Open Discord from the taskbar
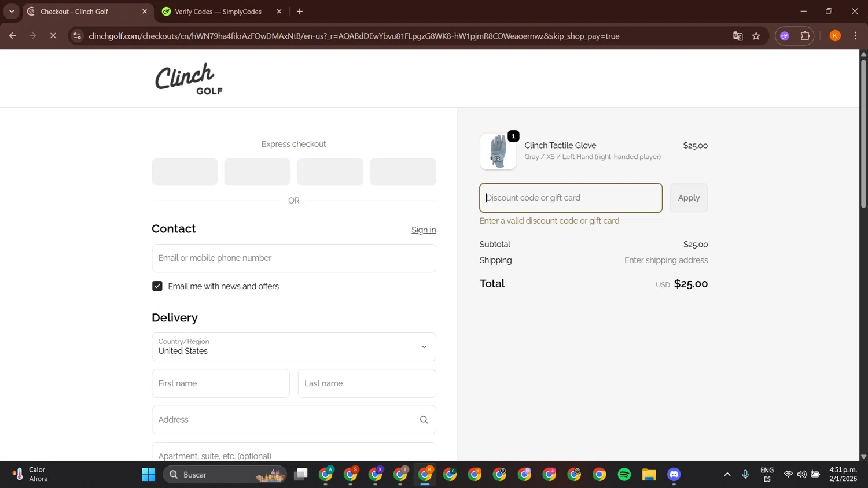Screen dimensions: 868x488 (674, 475)
